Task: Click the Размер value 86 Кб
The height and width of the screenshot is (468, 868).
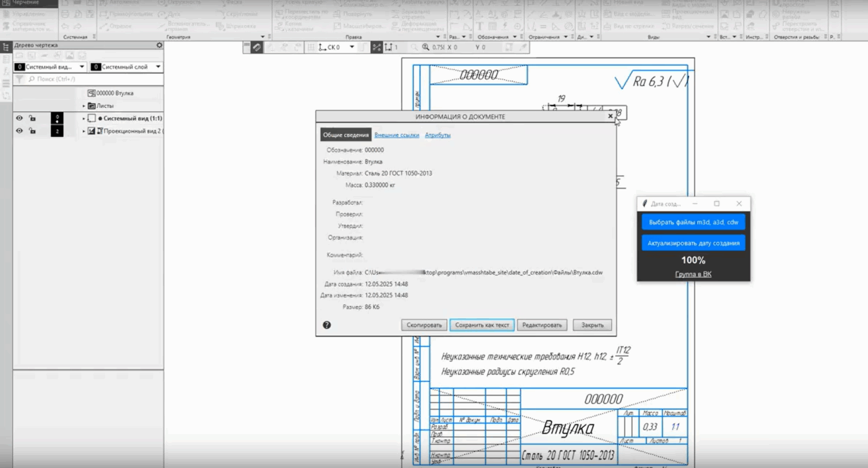Action: [x=372, y=307]
